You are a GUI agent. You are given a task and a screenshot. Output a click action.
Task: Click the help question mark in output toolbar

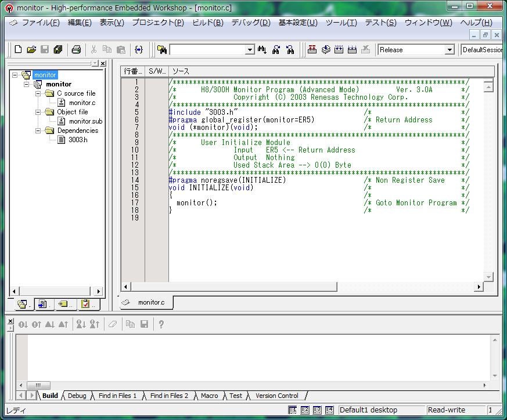[161, 324]
